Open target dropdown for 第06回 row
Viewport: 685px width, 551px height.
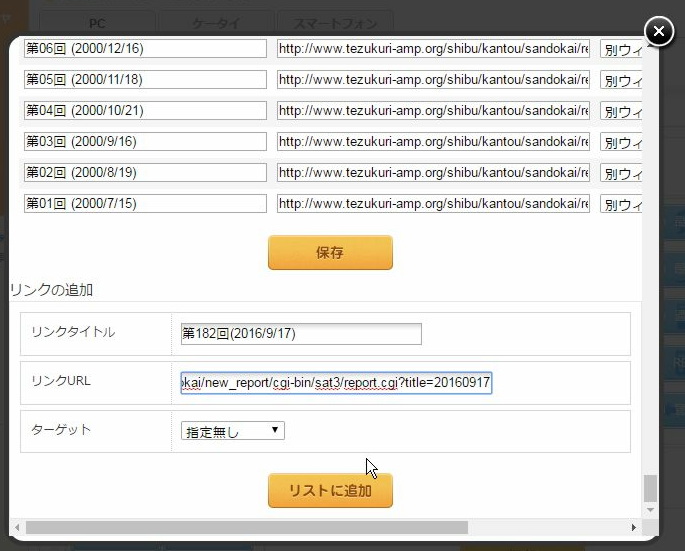(x=620, y=49)
